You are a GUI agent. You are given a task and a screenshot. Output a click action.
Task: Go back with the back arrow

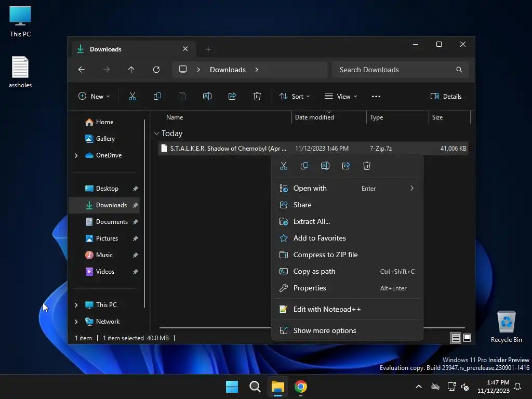click(x=82, y=70)
